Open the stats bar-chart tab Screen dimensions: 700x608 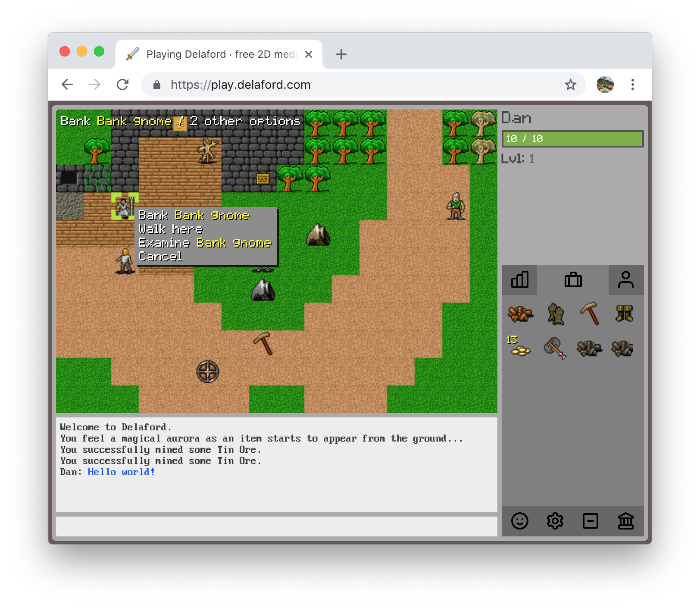coord(519,280)
